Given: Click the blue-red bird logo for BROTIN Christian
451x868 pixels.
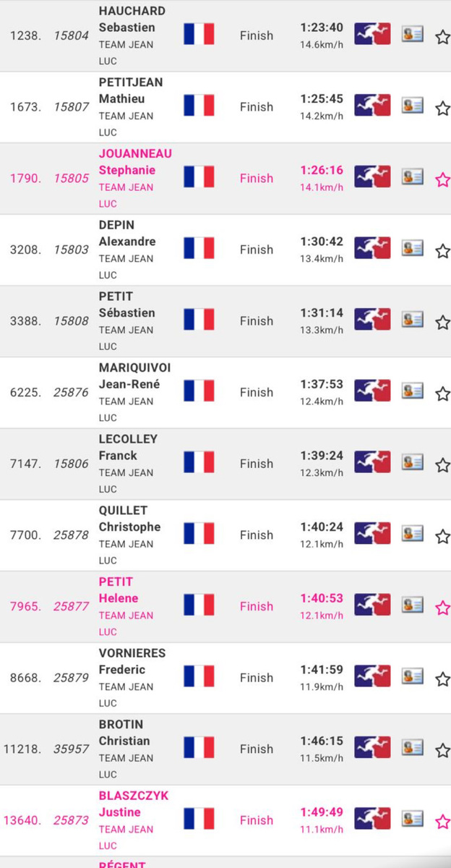Looking at the screenshot, I should [x=372, y=748].
